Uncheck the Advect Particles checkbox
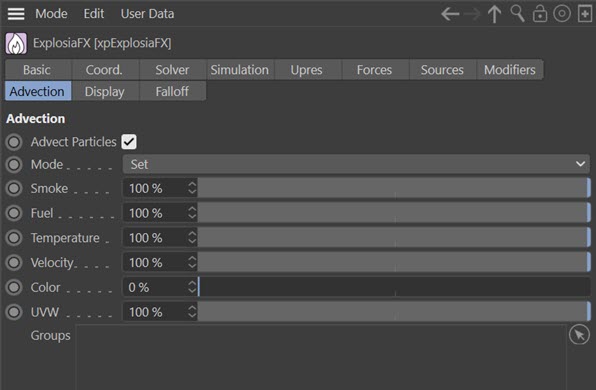The height and width of the screenshot is (390, 596). [129, 142]
